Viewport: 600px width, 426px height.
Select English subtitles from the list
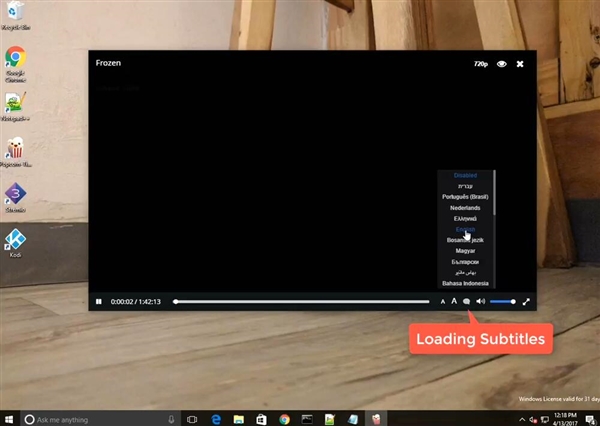tap(465, 229)
